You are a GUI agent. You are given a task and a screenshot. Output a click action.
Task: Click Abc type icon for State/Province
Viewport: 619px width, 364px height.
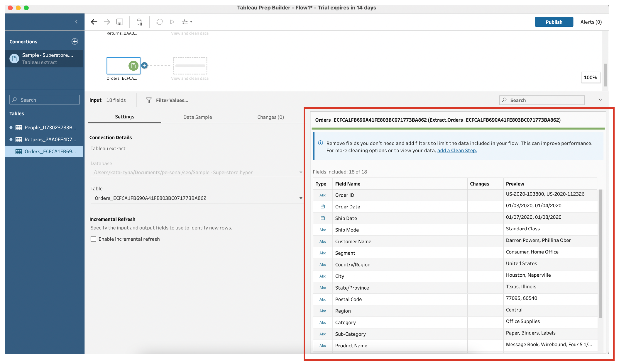tap(323, 288)
